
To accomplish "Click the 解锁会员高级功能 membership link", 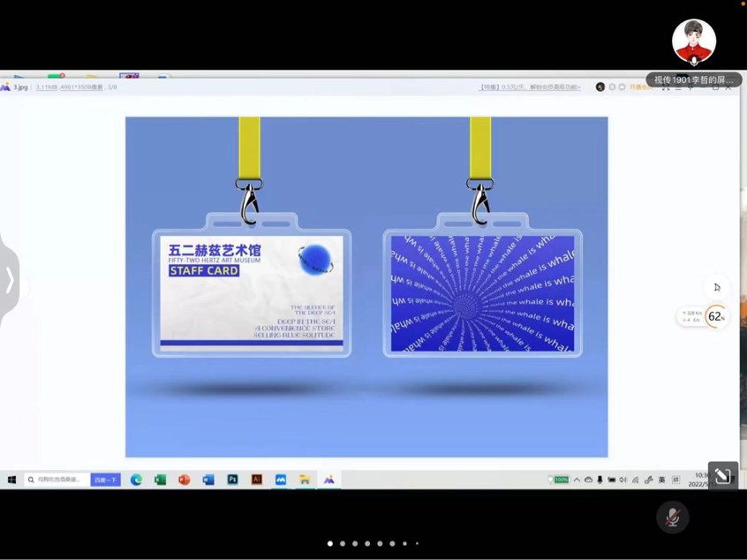I will pyautogui.click(x=555, y=87).
